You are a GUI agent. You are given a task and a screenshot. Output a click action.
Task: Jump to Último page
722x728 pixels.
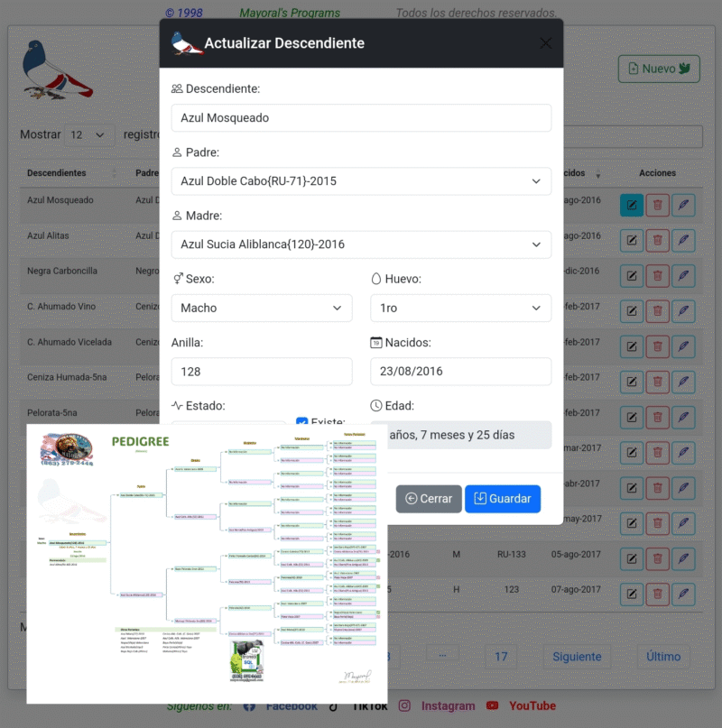pyautogui.click(x=663, y=657)
